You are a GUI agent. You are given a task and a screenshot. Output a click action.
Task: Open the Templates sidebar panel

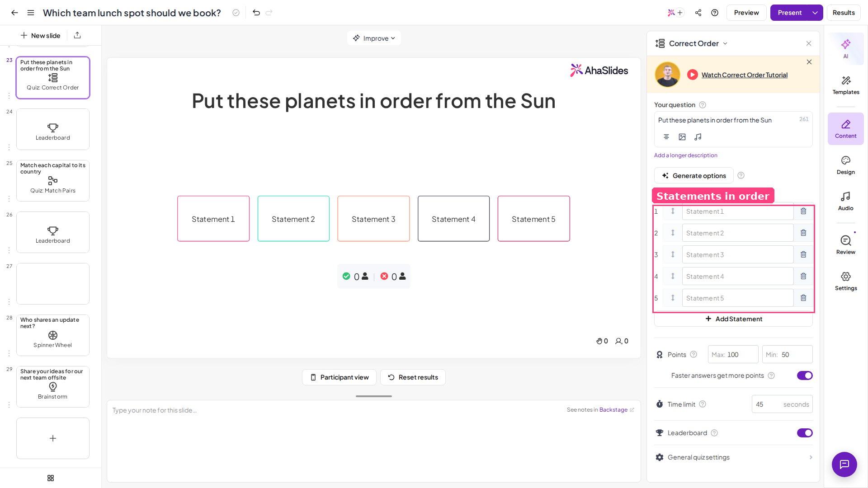click(845, 85)
